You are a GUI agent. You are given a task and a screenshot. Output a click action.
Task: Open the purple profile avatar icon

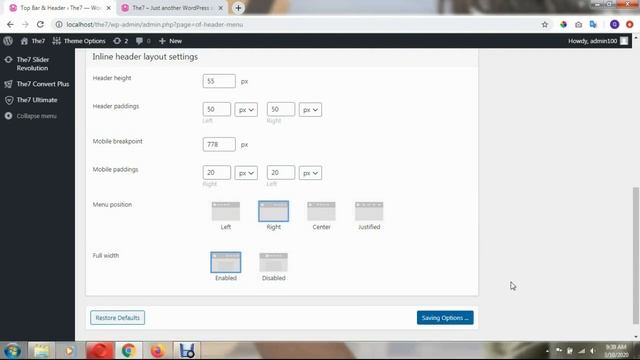(x=614, y=24)
